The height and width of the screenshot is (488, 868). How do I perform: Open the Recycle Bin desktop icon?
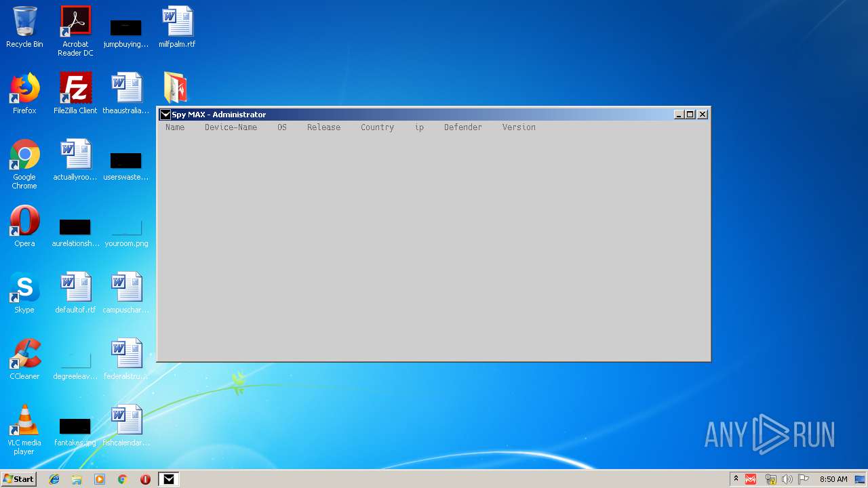coord(24,27)
